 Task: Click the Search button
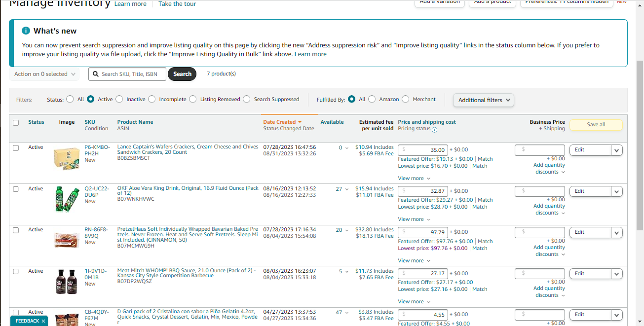pos(182,74)
